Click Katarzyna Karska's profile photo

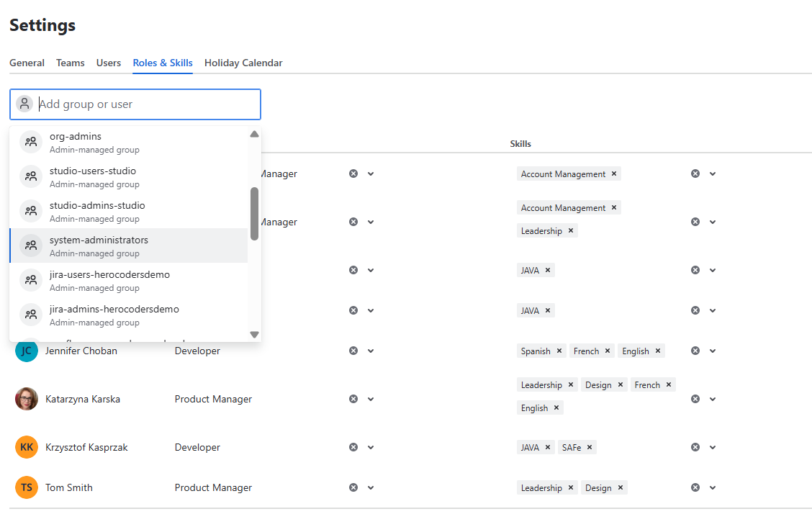pos(27,399)
